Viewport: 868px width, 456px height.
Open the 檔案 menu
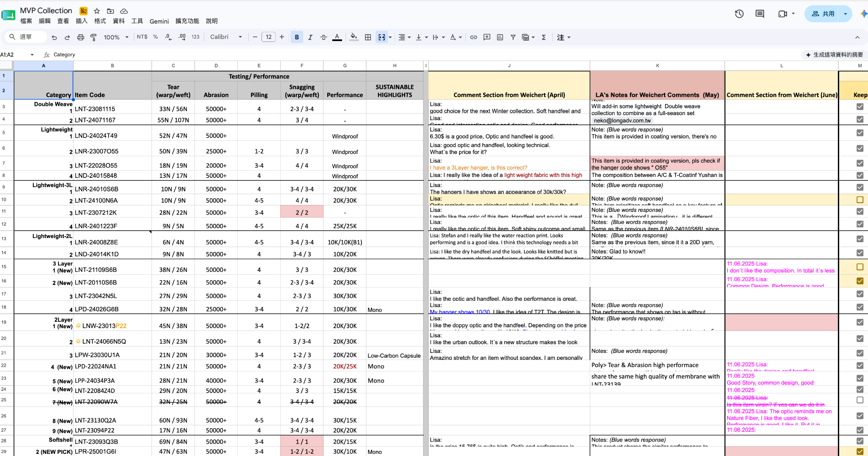tap(26, 21)
